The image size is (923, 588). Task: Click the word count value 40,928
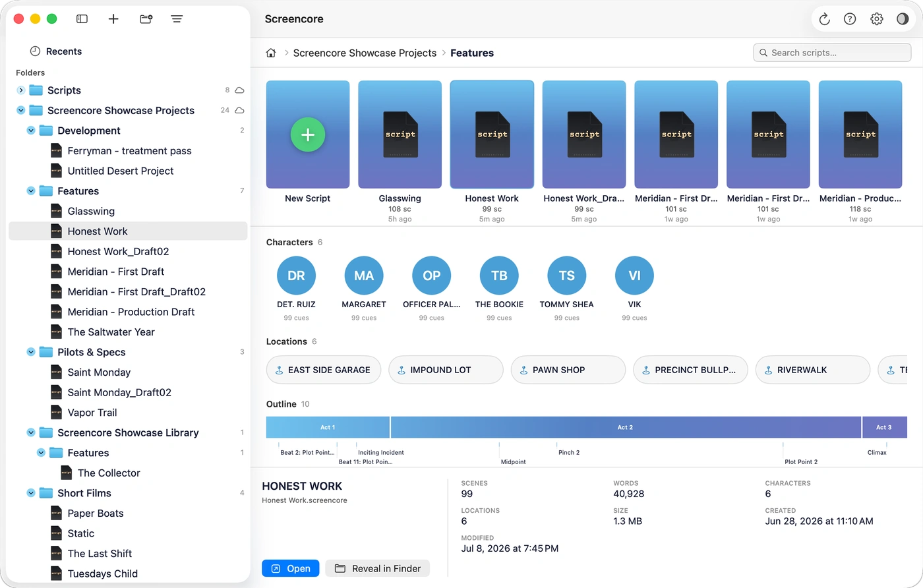tap(629, 494)
